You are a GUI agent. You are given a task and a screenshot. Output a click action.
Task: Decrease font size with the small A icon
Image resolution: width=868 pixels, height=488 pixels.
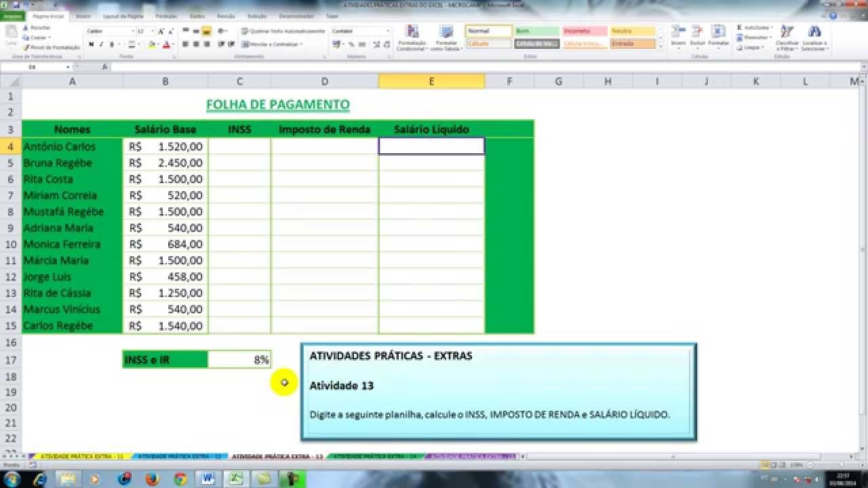point(171,31)
